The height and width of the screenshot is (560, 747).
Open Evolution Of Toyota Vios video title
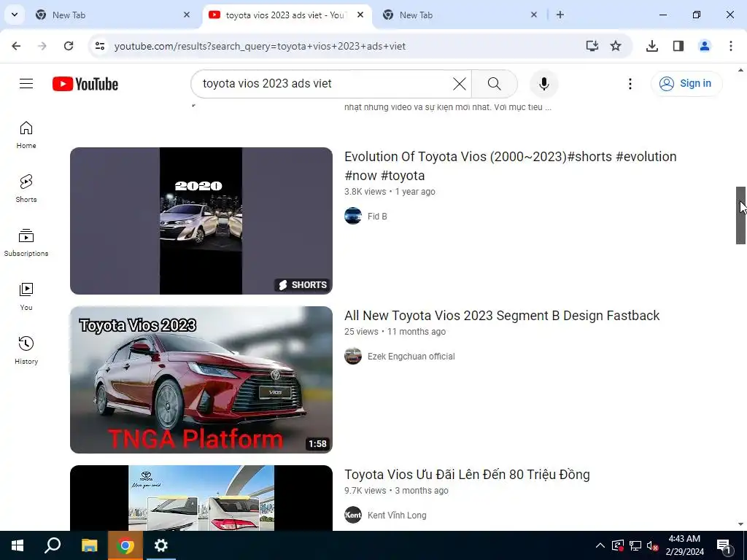(x=510, y=166)
